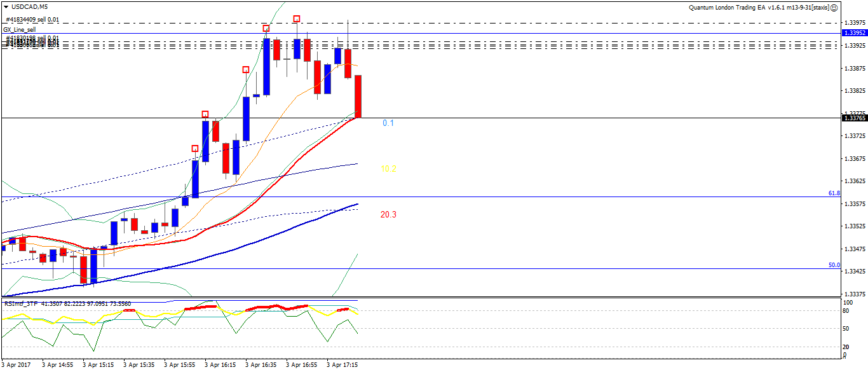
Task: Click the RSImtf_3TF indicator label
Action: point(20,304)
